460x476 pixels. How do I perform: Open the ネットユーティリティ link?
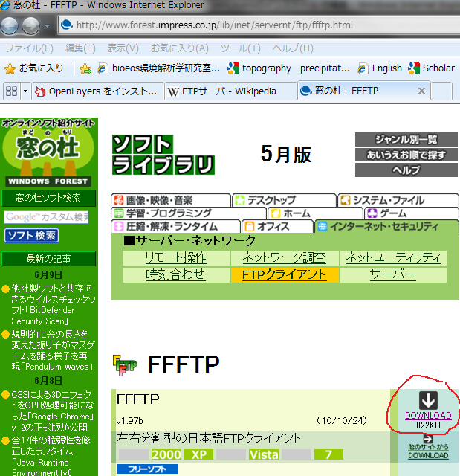pyautogui.click(x=393, y=258)
